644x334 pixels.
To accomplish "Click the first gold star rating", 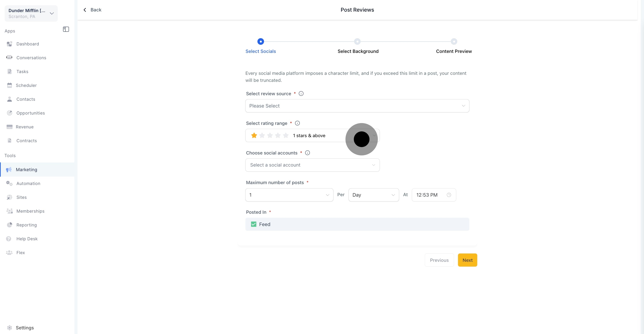I will point(254,135).
